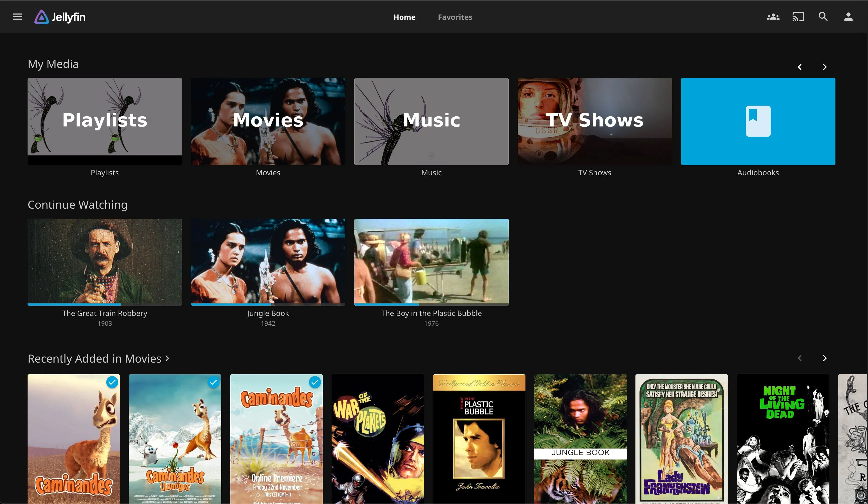The width and height of the screenshot is (868, 504).
Task: Open the SyncPlay group icon
Action: [773, 17]
